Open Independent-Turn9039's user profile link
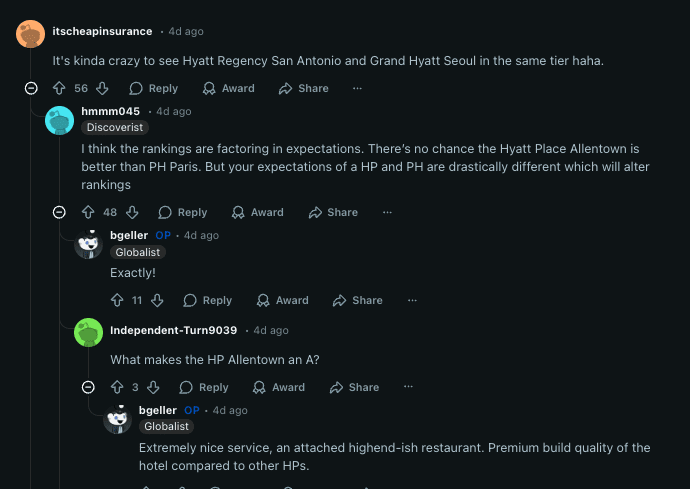The width and height of the screenshot is (690, 489). coord(173,330)
